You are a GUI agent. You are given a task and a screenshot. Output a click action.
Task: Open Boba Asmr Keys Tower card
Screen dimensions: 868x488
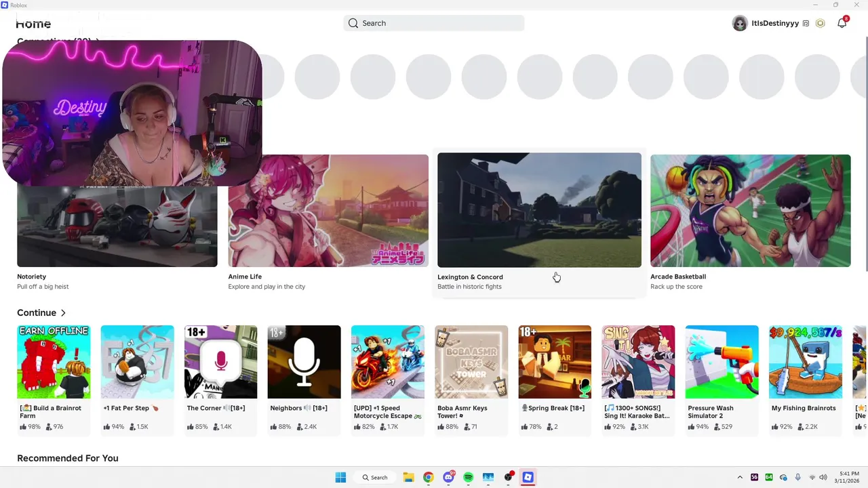click(x=471, y=380)
